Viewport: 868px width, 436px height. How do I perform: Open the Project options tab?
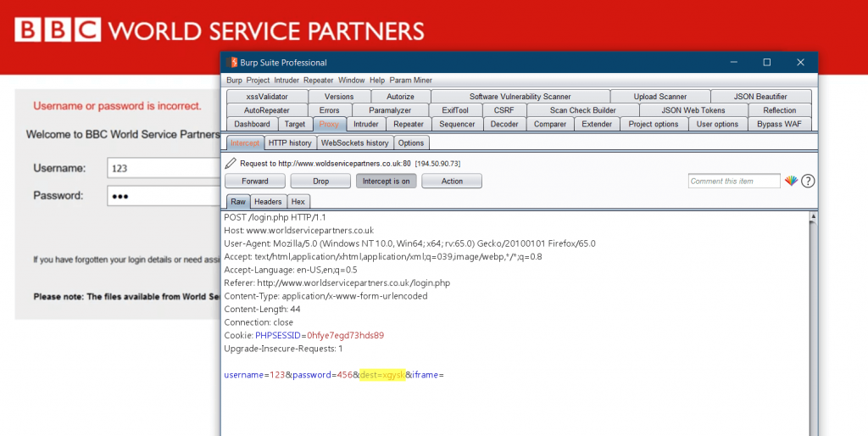click(x=654, y=124)
